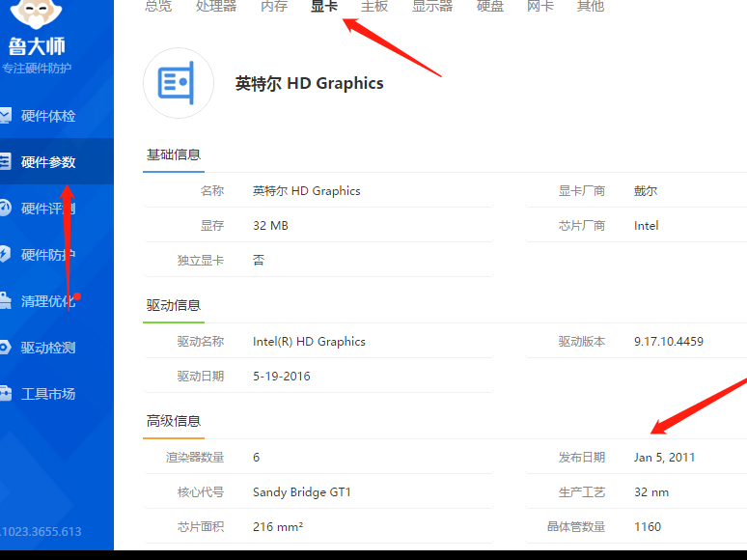This screenshot has width=747, height=560.
Task: Click the 生产工艺 value 32 nm
Action: [651, 492]
